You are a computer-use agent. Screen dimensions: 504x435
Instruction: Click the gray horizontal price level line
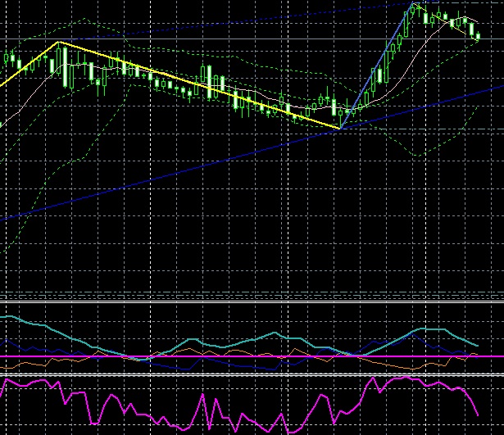[x=246, y=39]
